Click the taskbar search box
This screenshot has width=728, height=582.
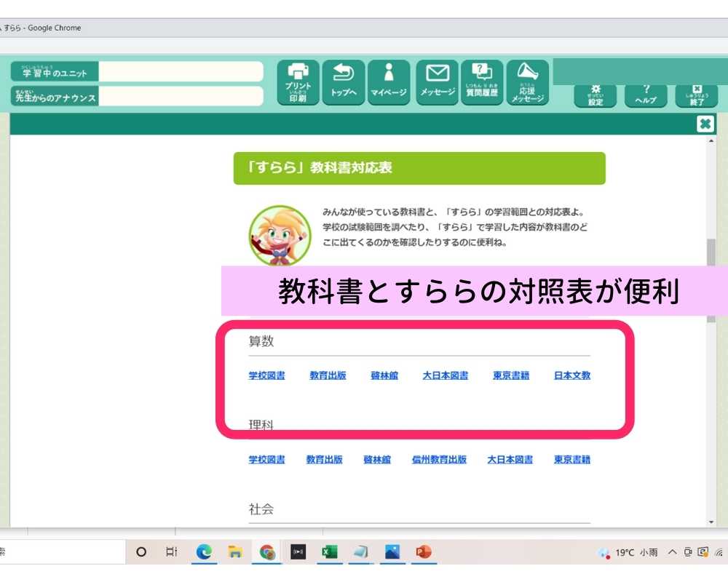click(x=63, y=552)
